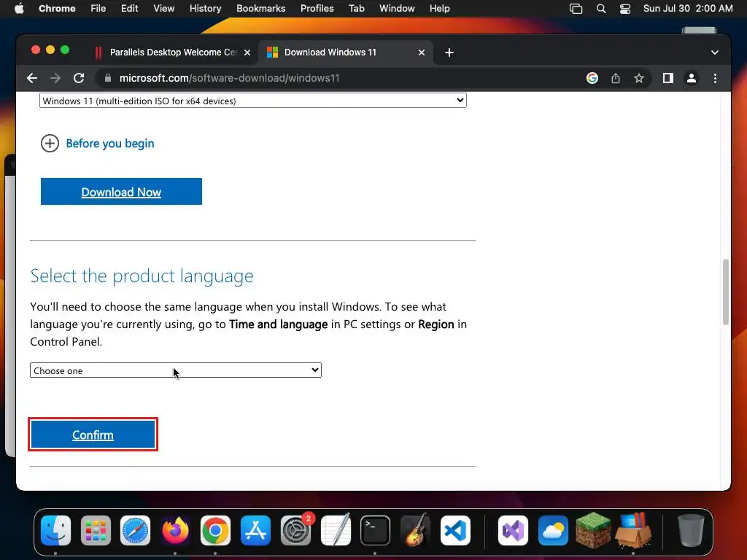Open Terminal from the Dock
This screenshot has width=747, height=560.
click(x=376, y=530)
